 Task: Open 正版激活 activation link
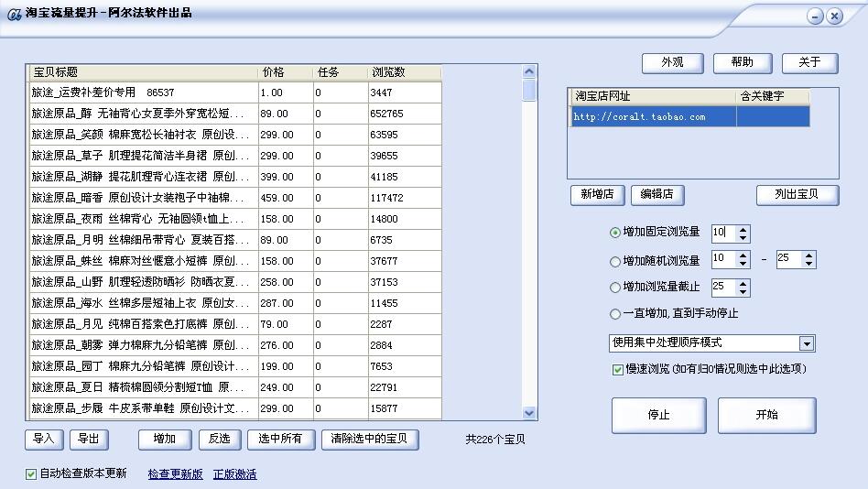tap(234, 474)
